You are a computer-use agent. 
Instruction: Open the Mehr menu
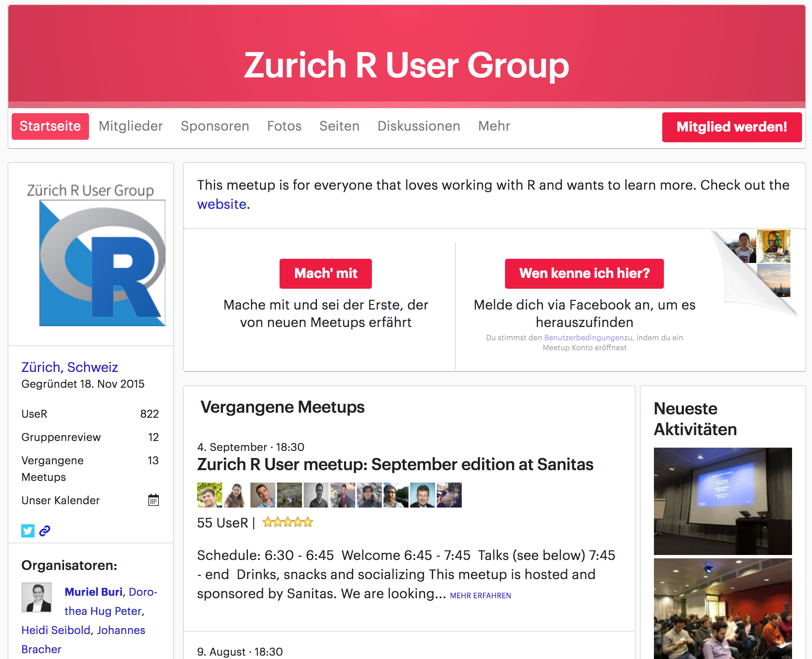(x=494, y=126)
